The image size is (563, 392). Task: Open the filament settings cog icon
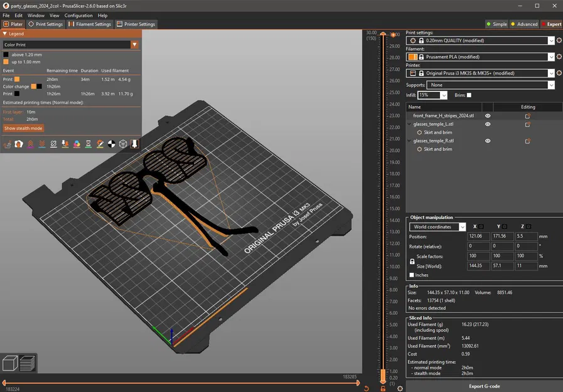(x=559, y=57)
